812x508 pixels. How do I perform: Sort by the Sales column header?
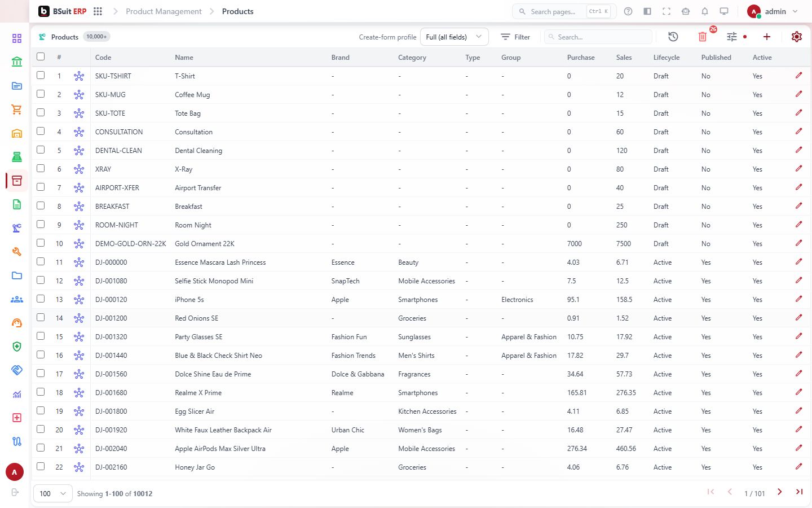624,58
